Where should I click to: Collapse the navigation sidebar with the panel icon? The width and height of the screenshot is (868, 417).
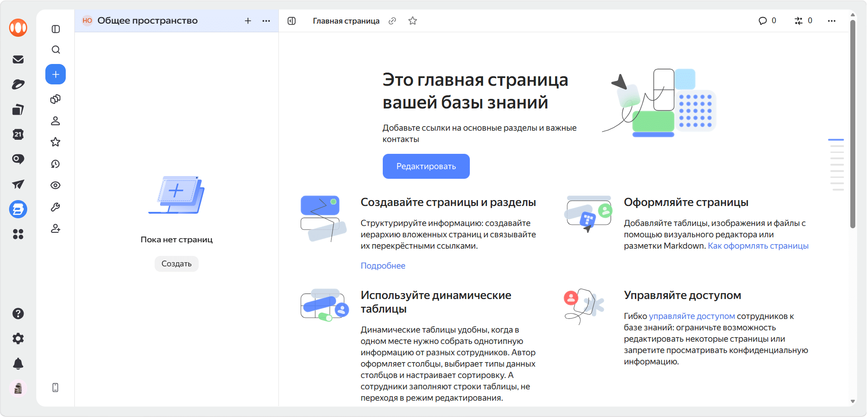[56, 29]
